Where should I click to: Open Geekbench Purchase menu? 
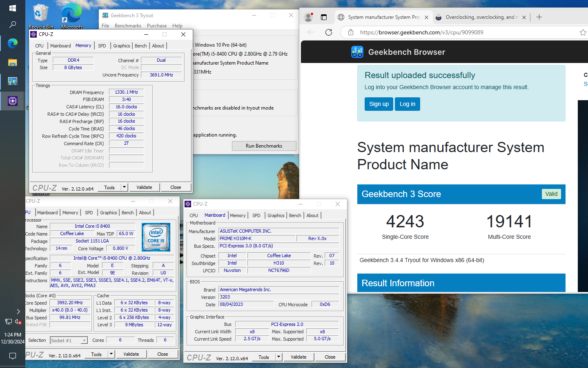click(x=157, y=25)
